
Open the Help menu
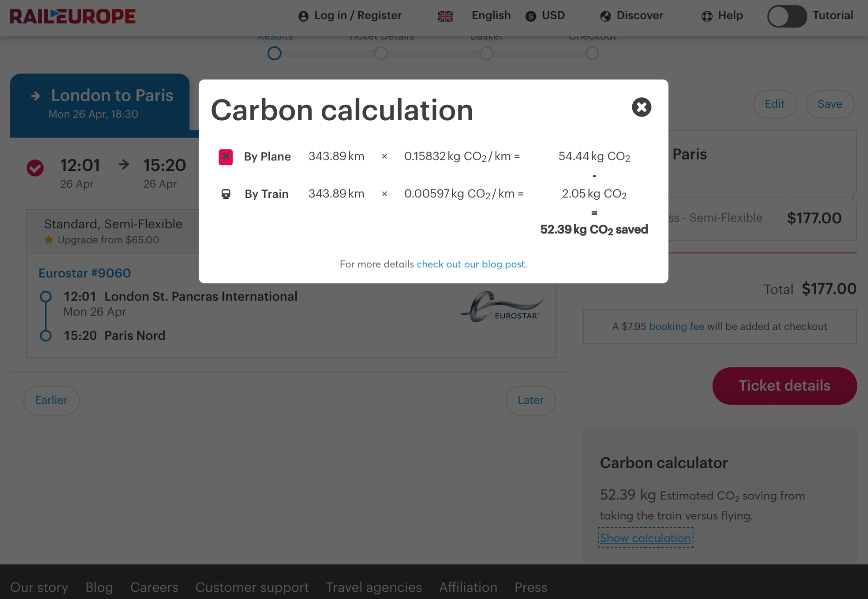(x=723, y=16)
